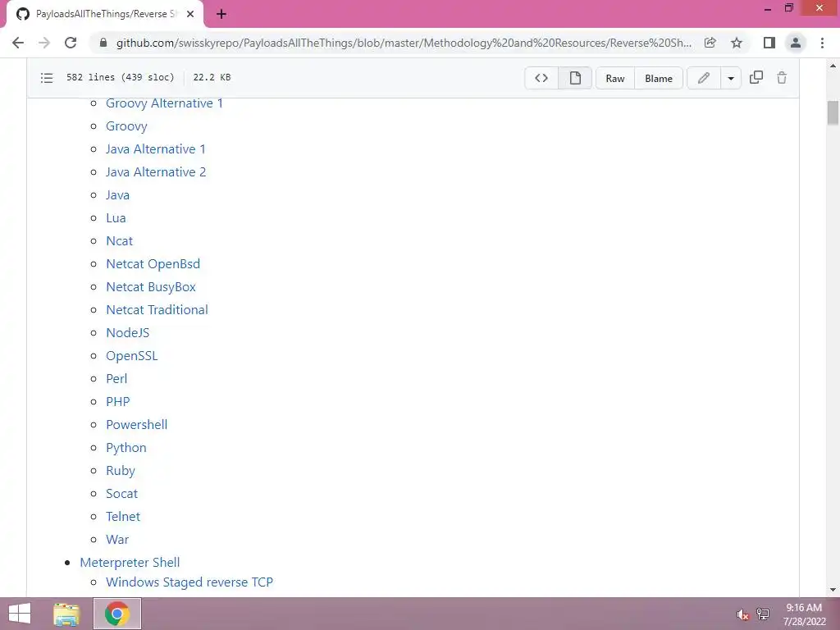
Task: Go back to previous page
Action: coord(18,43)
